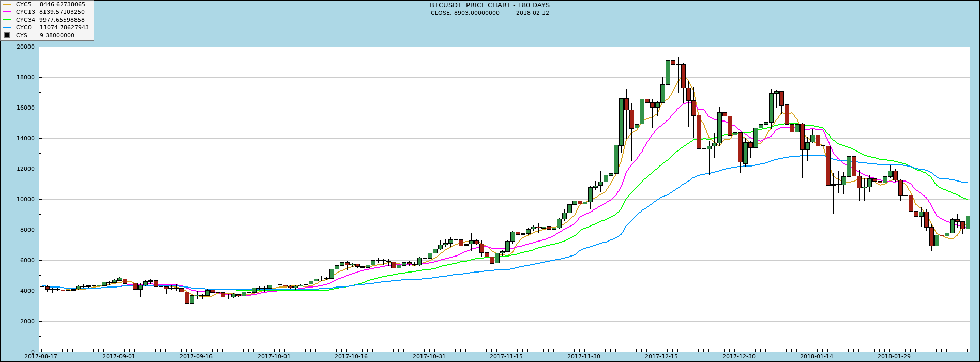Click the CYC34 legend label text
This screenshot has width=980, height=362.
tap(25, 20)
